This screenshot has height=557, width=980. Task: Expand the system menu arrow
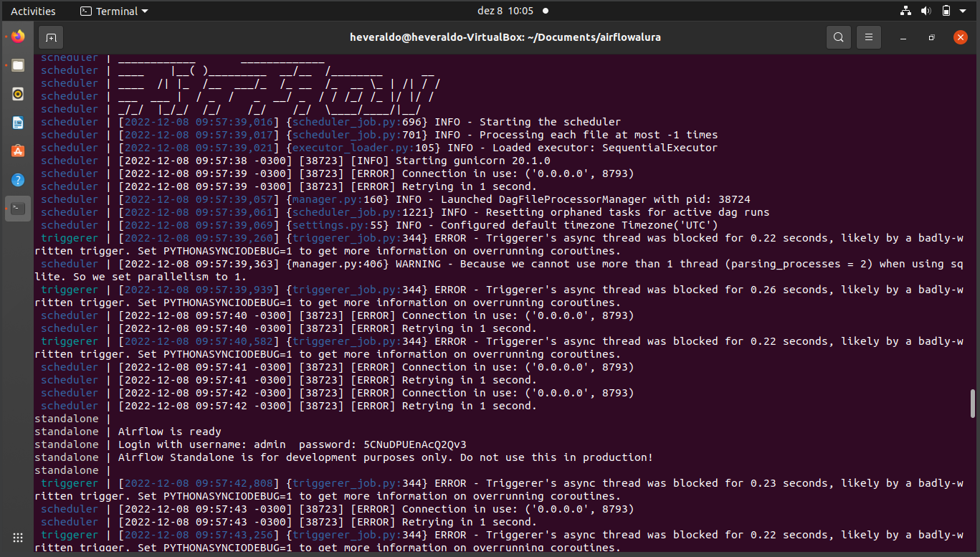963,11
